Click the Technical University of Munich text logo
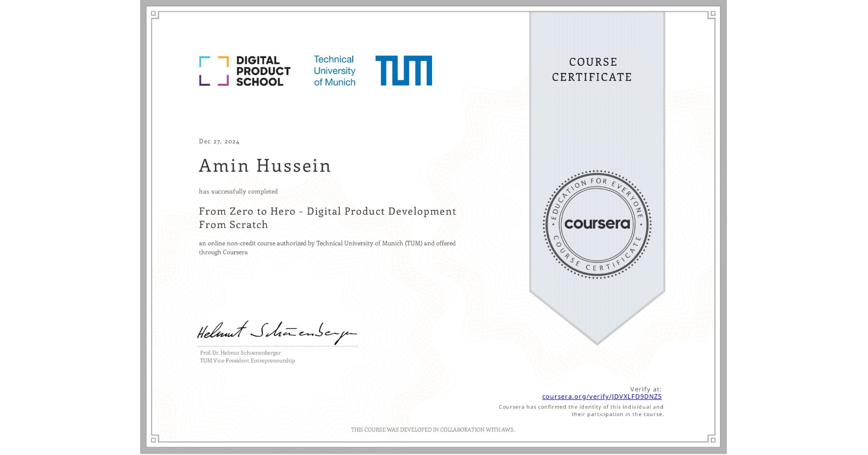This screenshot has height=455, width=868. (334, 70)
